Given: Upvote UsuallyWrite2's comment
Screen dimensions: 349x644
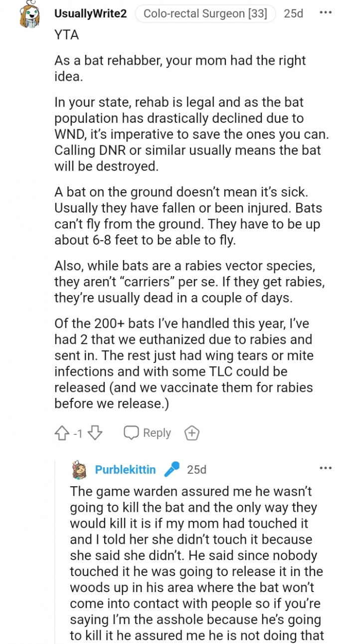Looking at the screenshot, I should 61,433.
